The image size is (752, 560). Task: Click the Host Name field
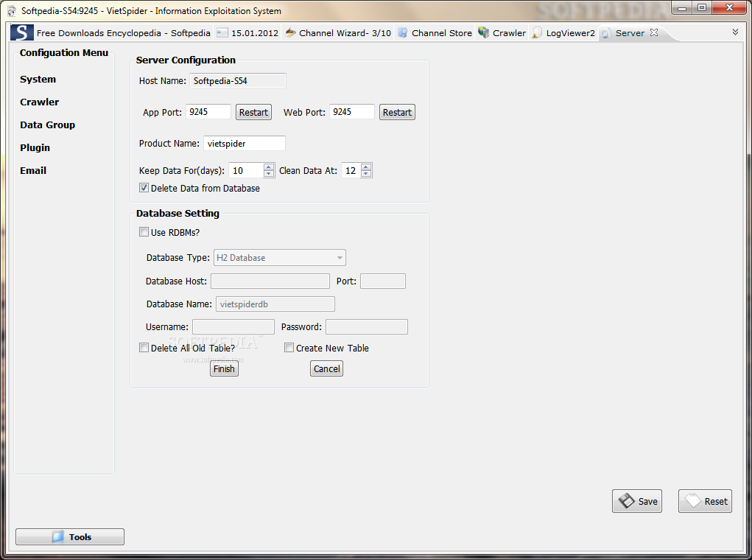[x=238, y=80]
